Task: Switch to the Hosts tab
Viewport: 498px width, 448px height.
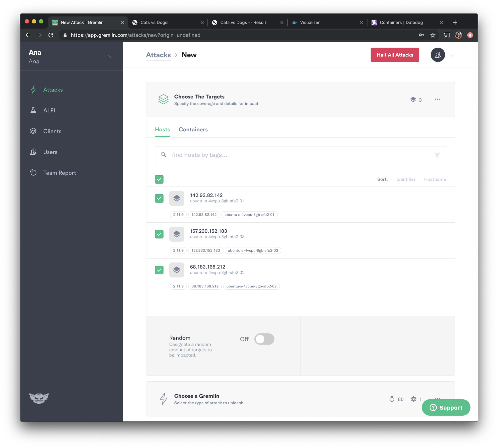Action: point(162,129)
